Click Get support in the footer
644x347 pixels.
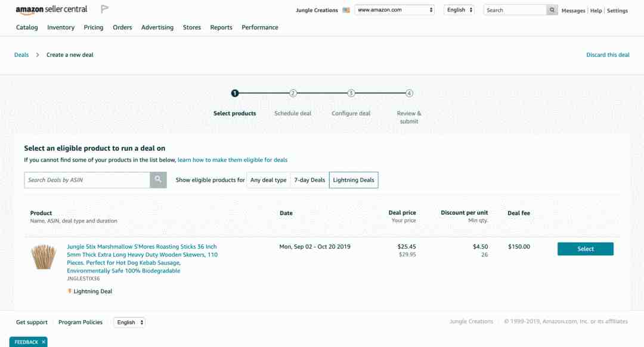pyautogui.click(x=32, y=323)
